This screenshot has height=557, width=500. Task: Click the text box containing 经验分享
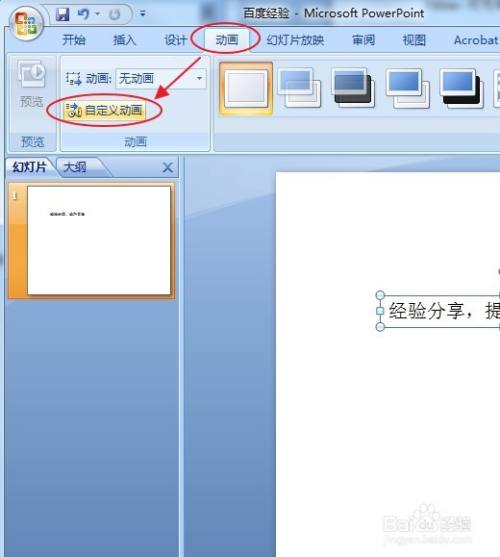(440, 311)
